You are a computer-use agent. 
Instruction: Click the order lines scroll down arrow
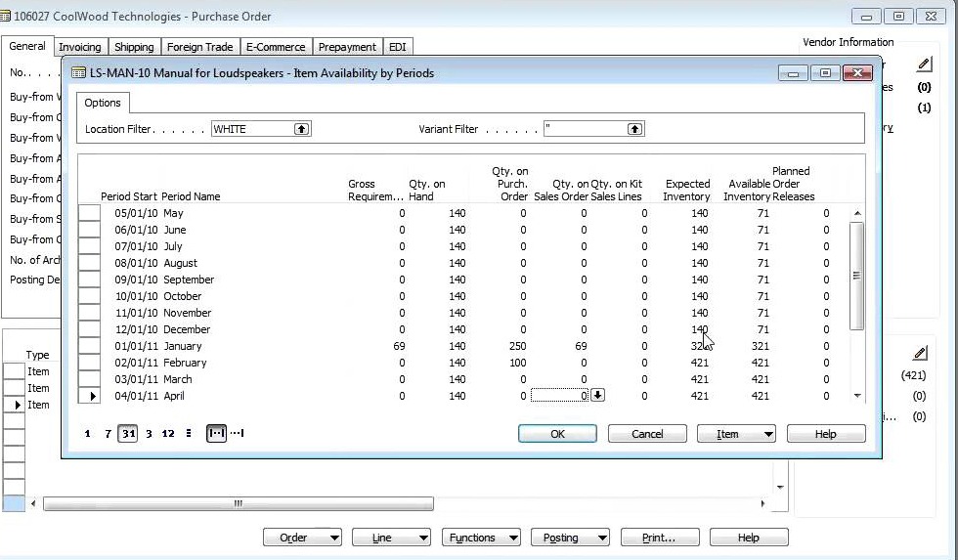[780, 488]
